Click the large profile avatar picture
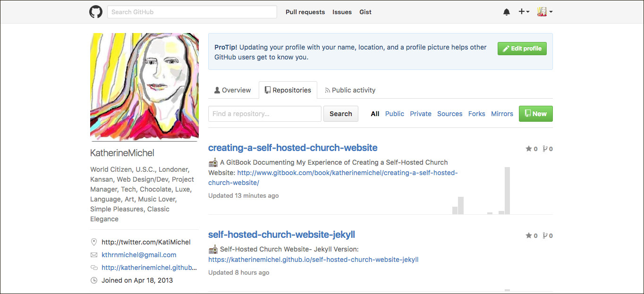This screenshot has width=644, height=294. coord(144,87)
